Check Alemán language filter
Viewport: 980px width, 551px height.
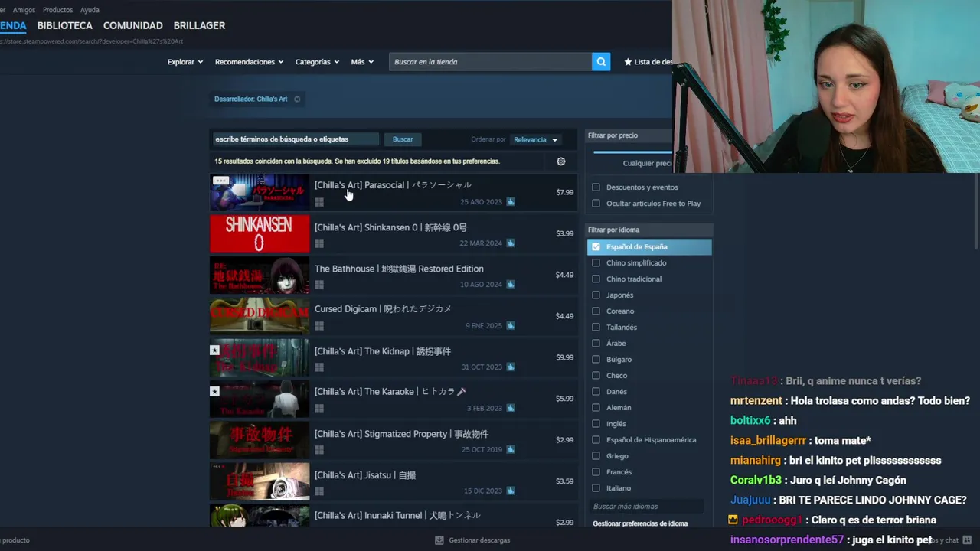(596, 408)
